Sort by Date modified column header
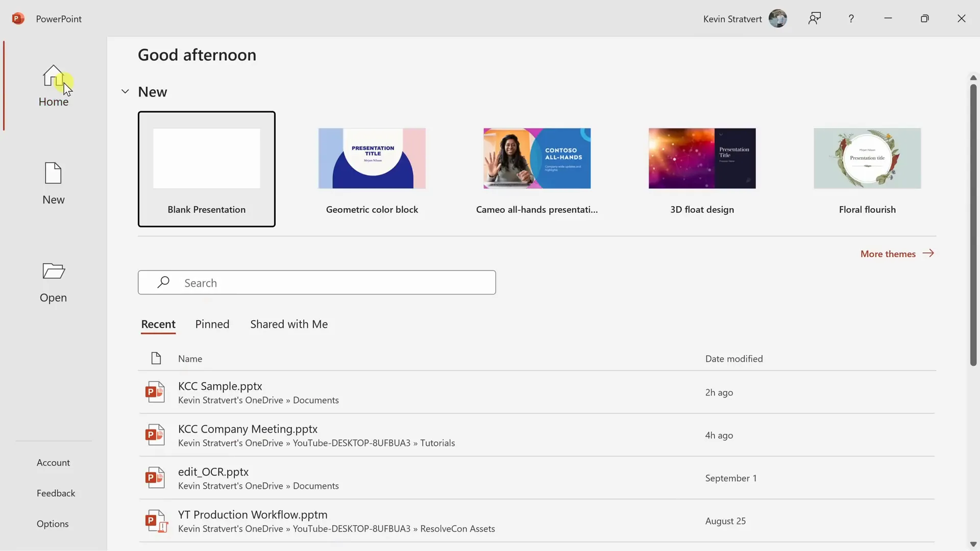Screen dimensions: 980x551 pyautogui.click(x=734, y=359)
